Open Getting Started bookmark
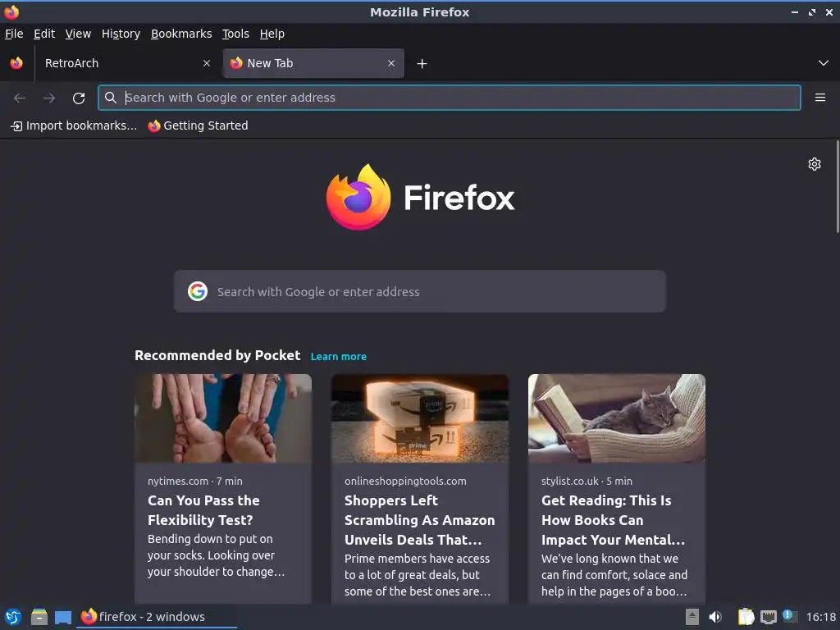 (199, 126)
